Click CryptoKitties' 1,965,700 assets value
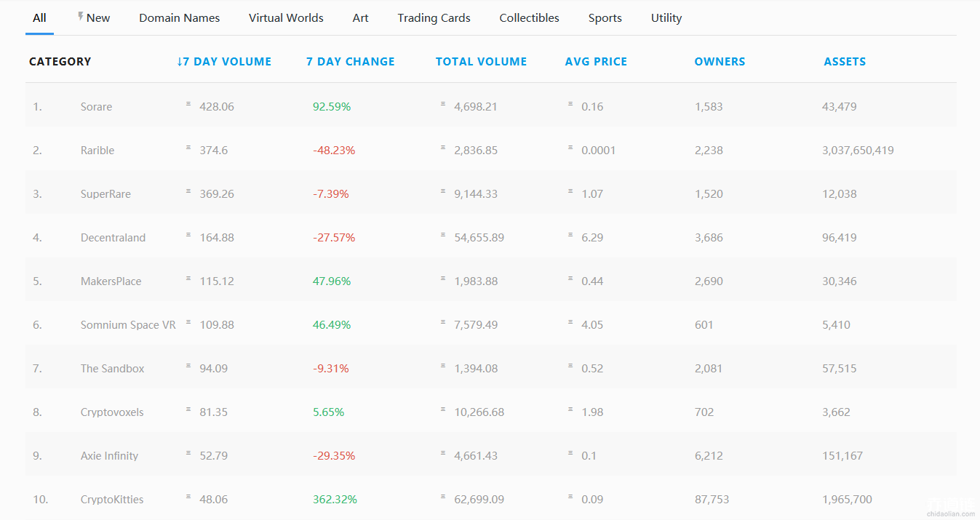Screen dimensions: 980x520 (x=847, y=500)
